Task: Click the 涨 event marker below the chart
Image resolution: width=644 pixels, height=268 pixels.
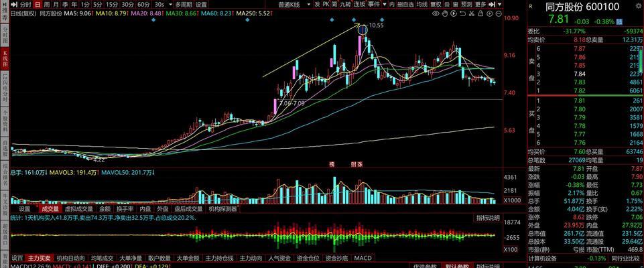Action: (360, 164)
